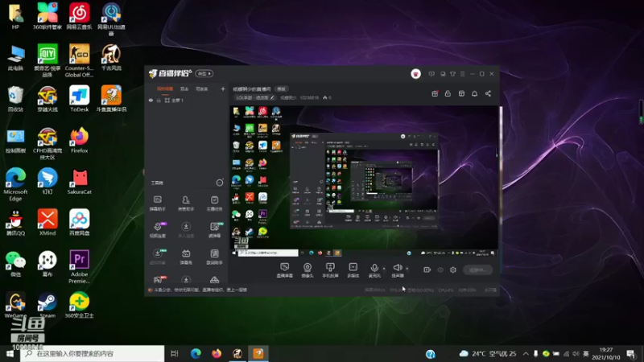Select the XMind desktop shortcut
644x362 pixels.
click(x=47, y=223)
